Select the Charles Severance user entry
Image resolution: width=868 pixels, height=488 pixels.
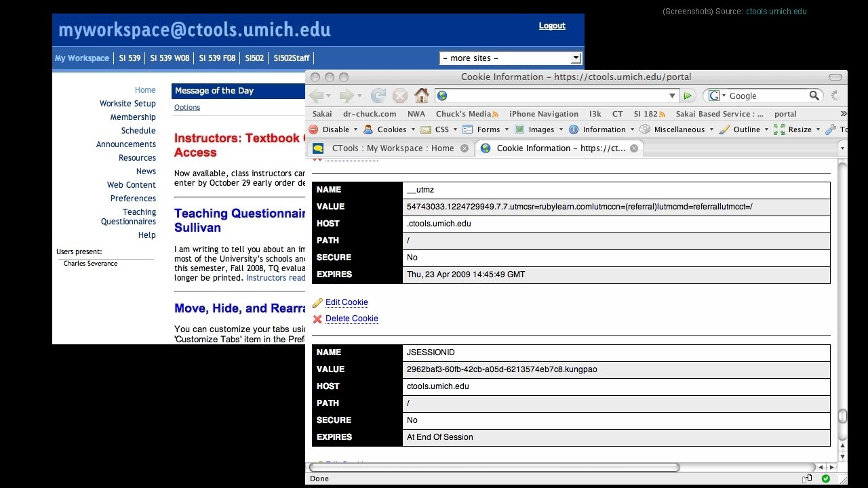click(x=90, y=264)
